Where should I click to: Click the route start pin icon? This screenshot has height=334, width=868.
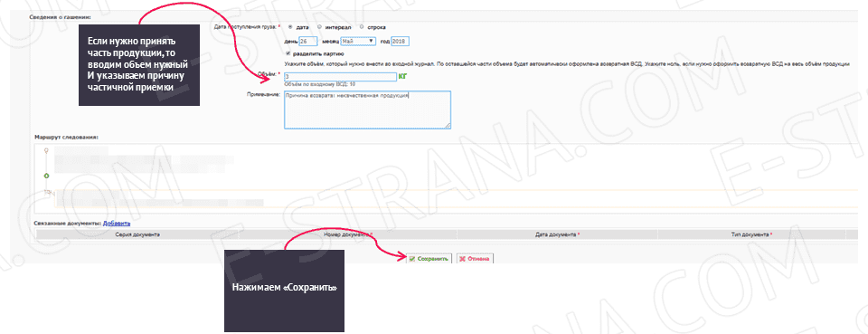click(x=46, y=150)
